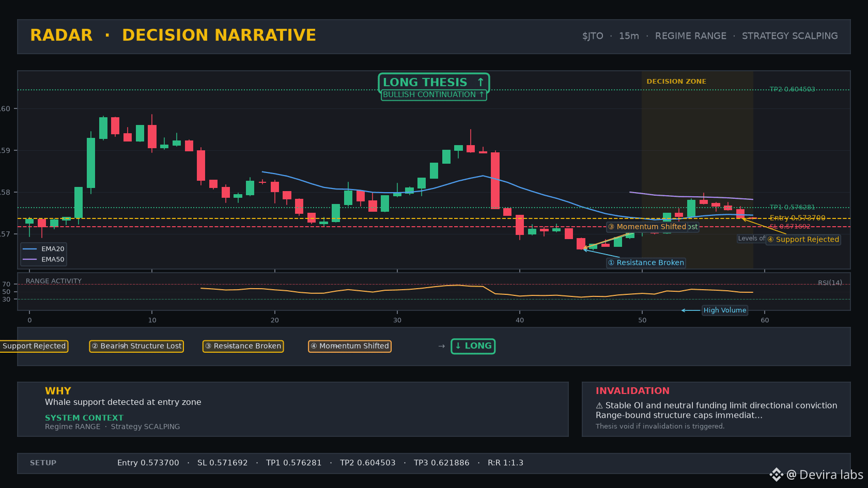This screenshot has height=488, width=868.
Task: Click the x-axis tick labeled 30
Action: click(397, 320)
